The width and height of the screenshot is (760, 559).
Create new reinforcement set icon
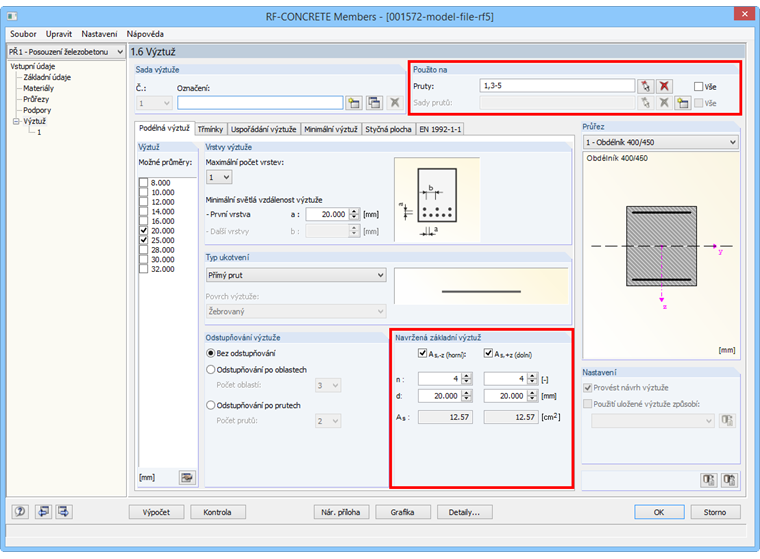click(x=354, y=103)
